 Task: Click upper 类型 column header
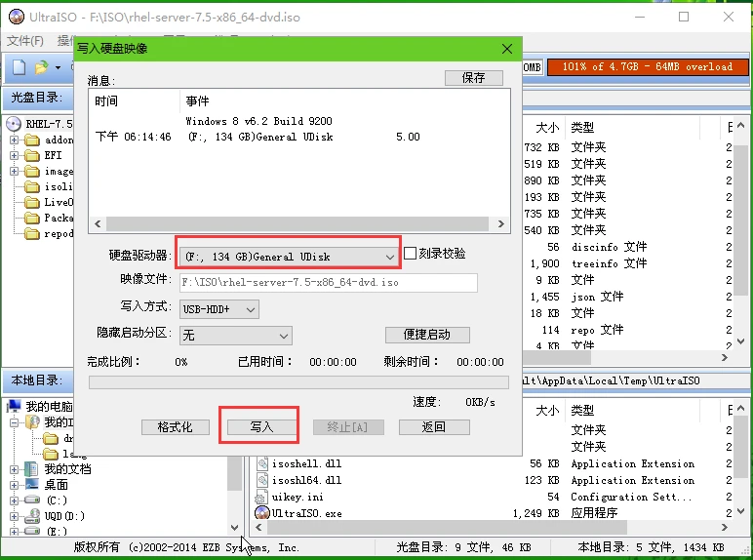[x=583, y=127]
